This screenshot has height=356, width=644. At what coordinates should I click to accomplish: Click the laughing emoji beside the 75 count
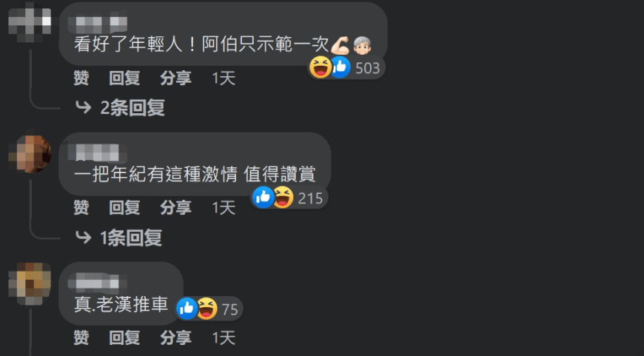(x=207, y=309)
